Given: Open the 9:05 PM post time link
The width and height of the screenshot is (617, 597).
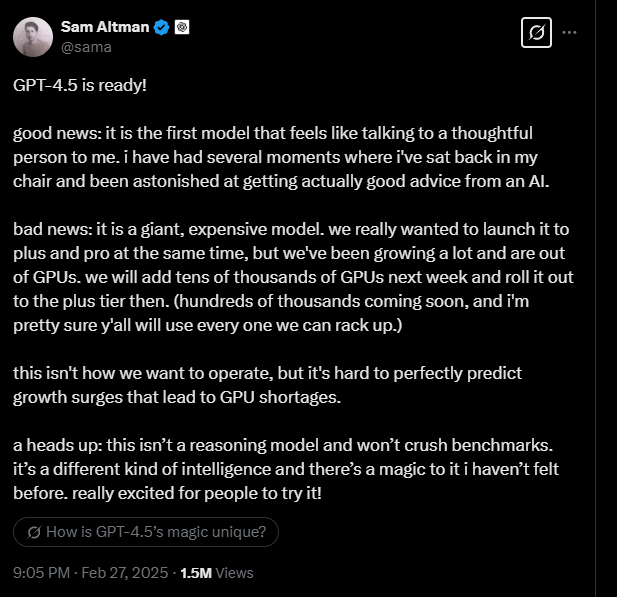Looking at the screenshot, I should point(41,573).
